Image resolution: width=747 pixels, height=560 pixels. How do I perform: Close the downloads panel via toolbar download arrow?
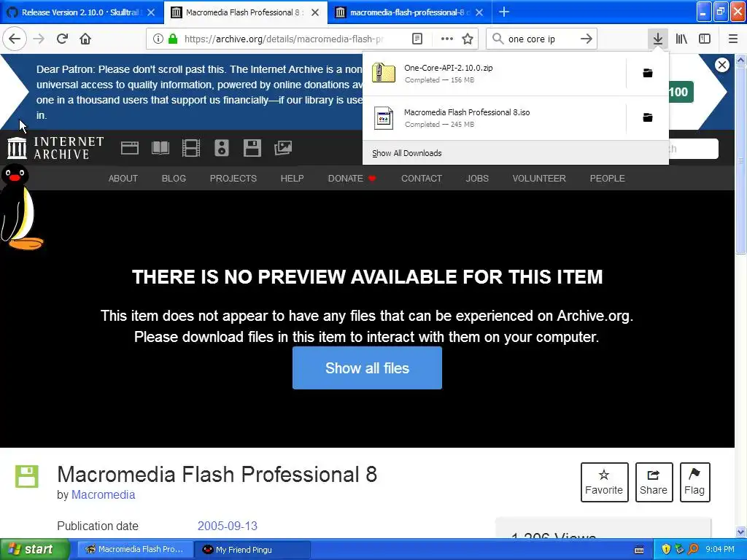[x=658, y=39]
